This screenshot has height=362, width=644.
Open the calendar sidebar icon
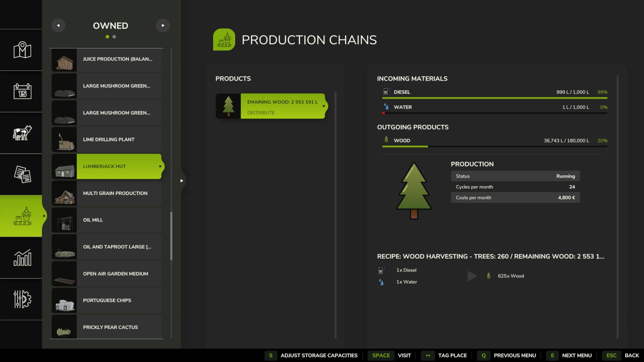[x=22, y=91]
